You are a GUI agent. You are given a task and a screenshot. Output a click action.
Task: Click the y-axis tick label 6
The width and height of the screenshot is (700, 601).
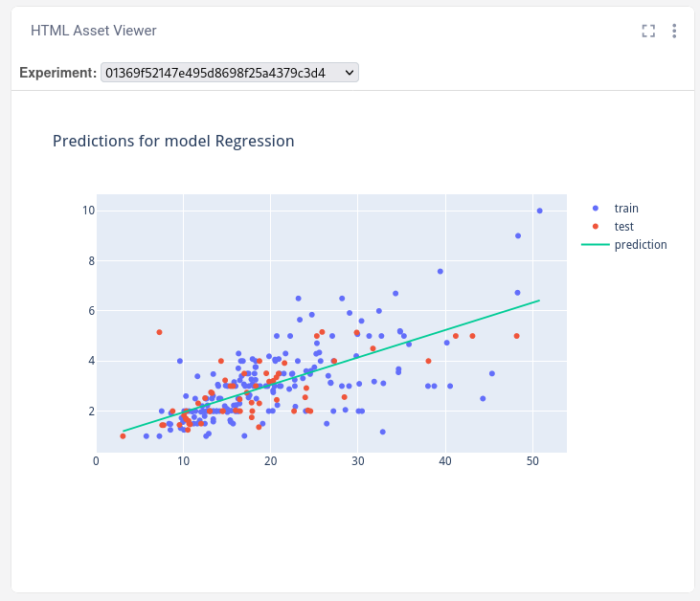[x=90, y=311]
